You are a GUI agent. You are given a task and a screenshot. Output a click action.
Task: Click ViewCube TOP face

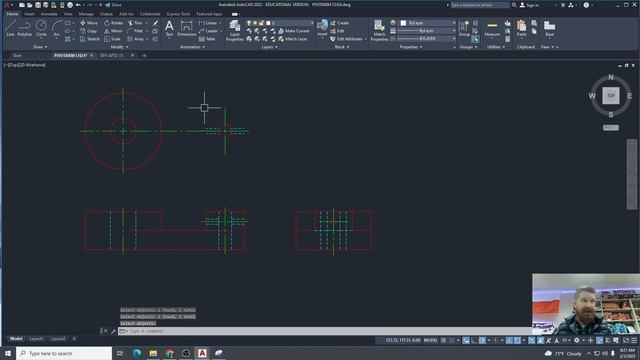[611, 96]
